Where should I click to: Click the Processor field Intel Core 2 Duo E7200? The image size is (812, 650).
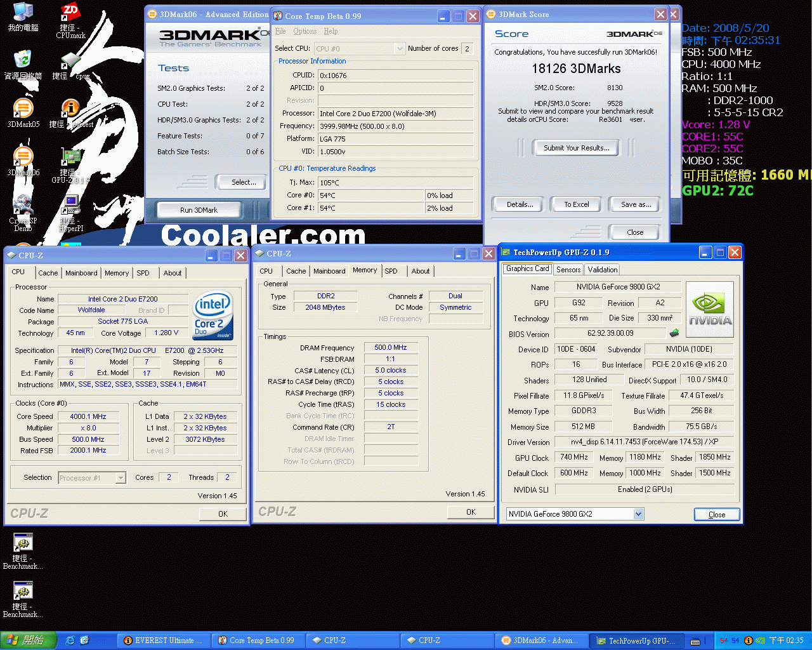tap(395, 114)
